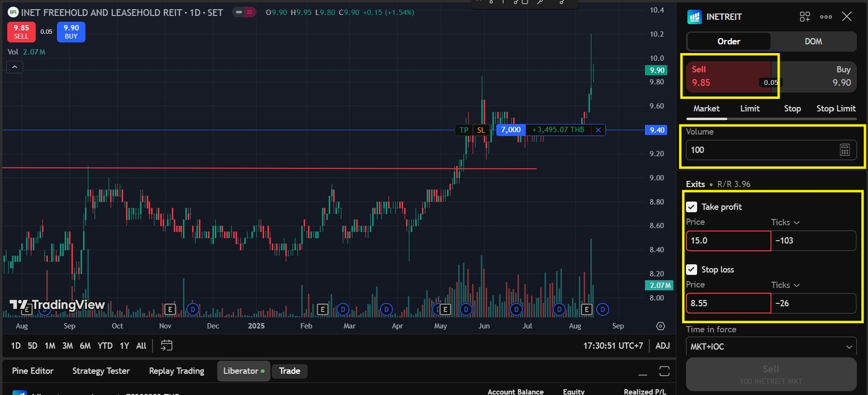Open the Liberator broker tab
Image resolution: width=868 pixels, height=395 pixels.
coord(243,371)
